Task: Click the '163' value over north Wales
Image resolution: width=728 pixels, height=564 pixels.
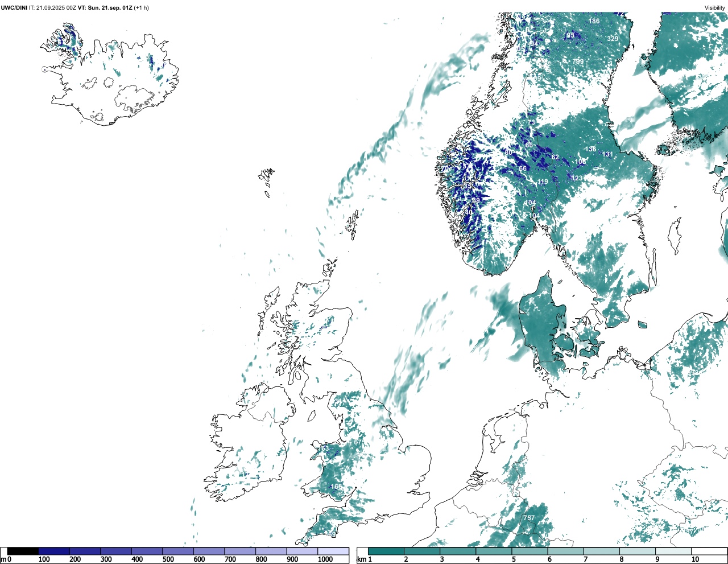Action: point(323,448)
